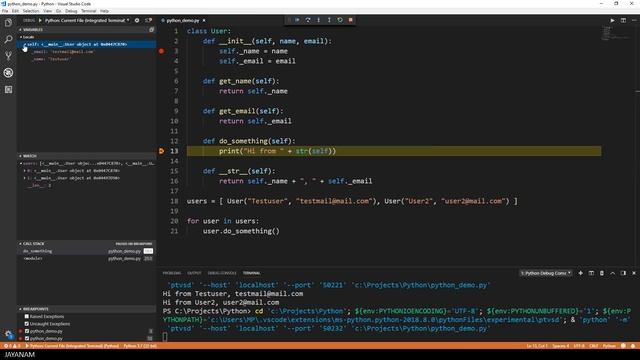The image size is (640, 360).
Task: Click the errors and warnings status item
Action: click(11, 346)
